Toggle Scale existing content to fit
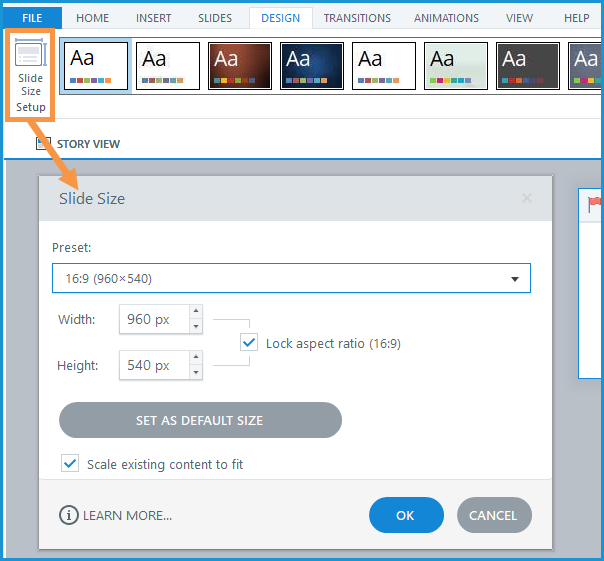 [70, 463]
